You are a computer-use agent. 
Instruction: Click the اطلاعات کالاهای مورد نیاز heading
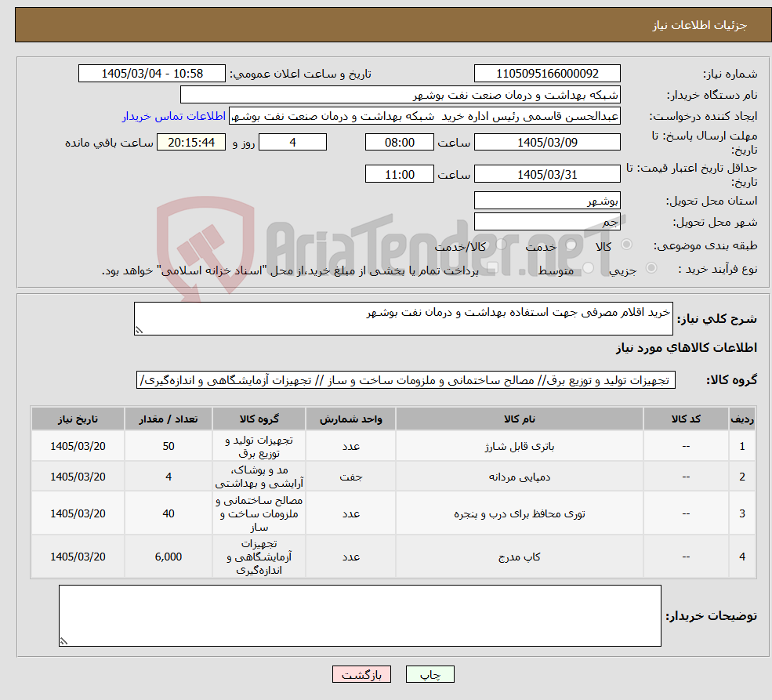pos(687,348)
